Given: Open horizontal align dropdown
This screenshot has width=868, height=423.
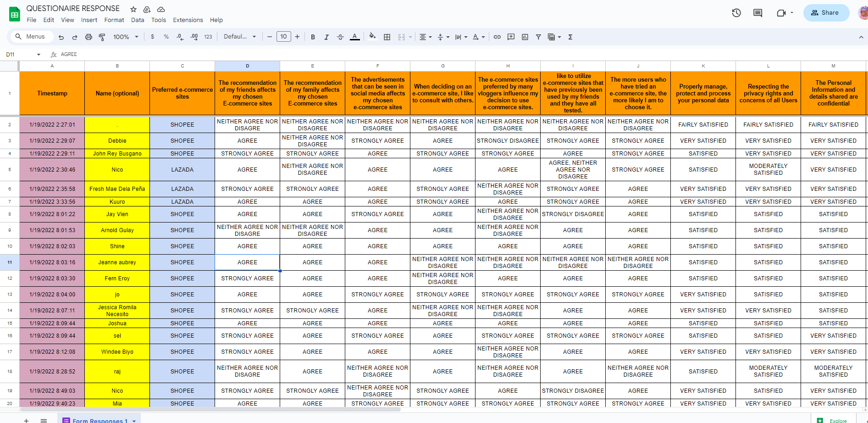Looking at the screenshot, I should point(426,37).
